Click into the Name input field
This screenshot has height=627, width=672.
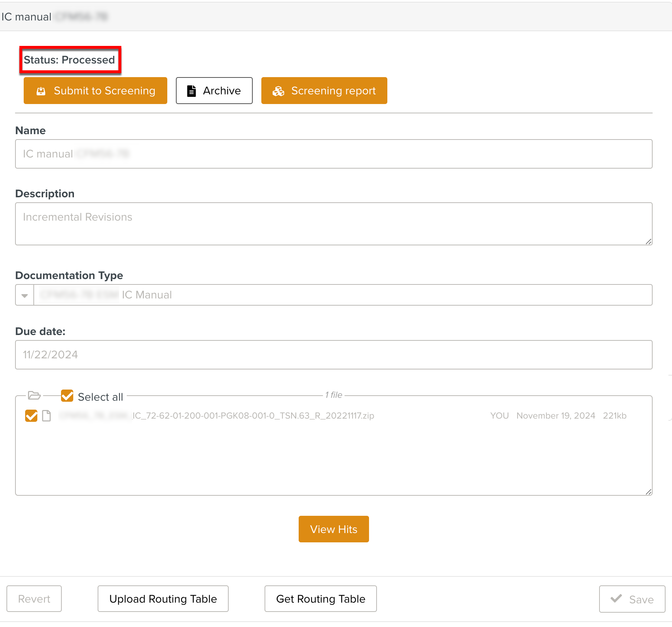(x=333, y=154)
